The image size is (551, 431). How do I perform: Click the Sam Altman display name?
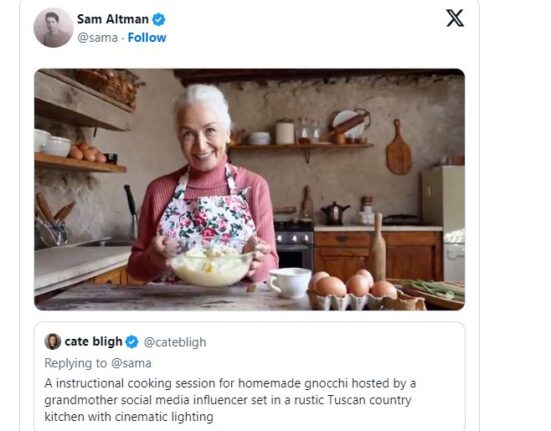coord(113,19)
